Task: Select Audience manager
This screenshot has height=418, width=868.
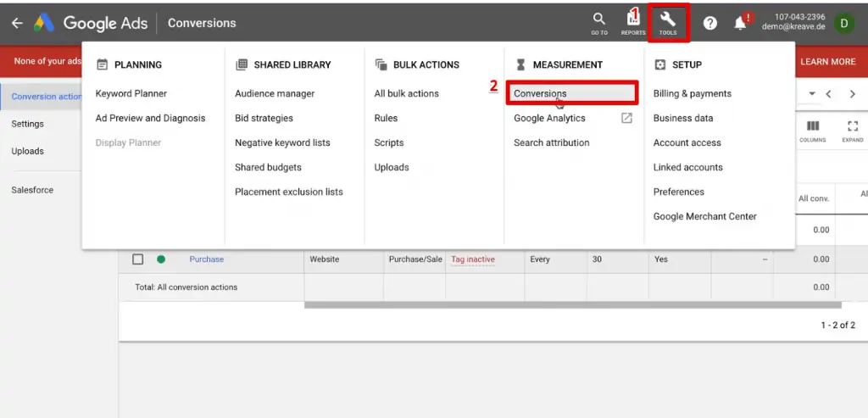Action: 275,93
